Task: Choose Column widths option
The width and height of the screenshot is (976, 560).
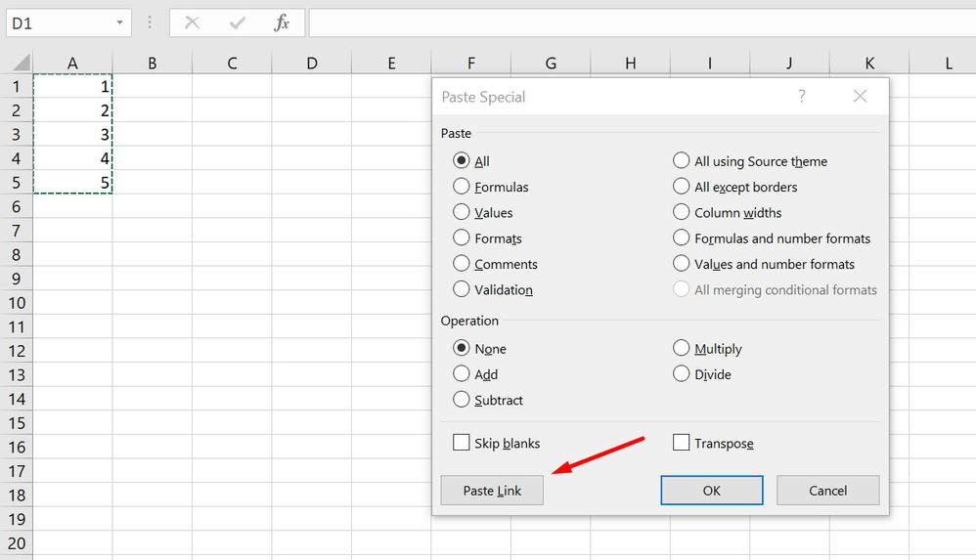Action: click(x=681, y=211)
